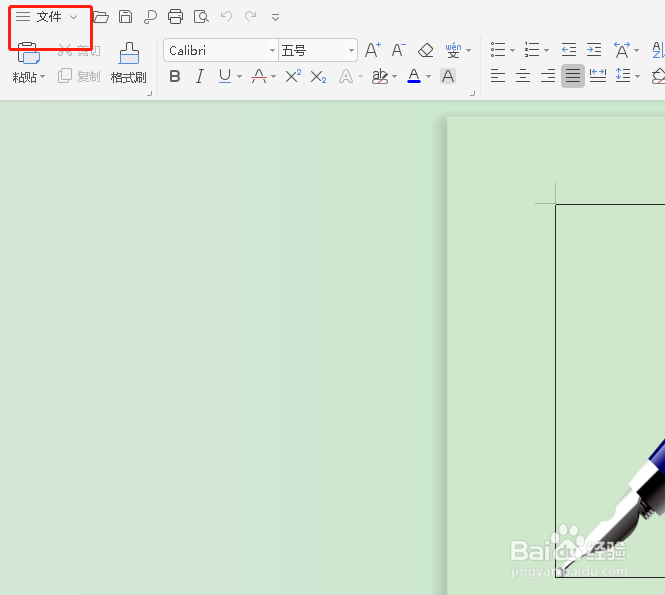Expand the highlight color dropdown arrow
665x595 pixels.
(394, 77)
